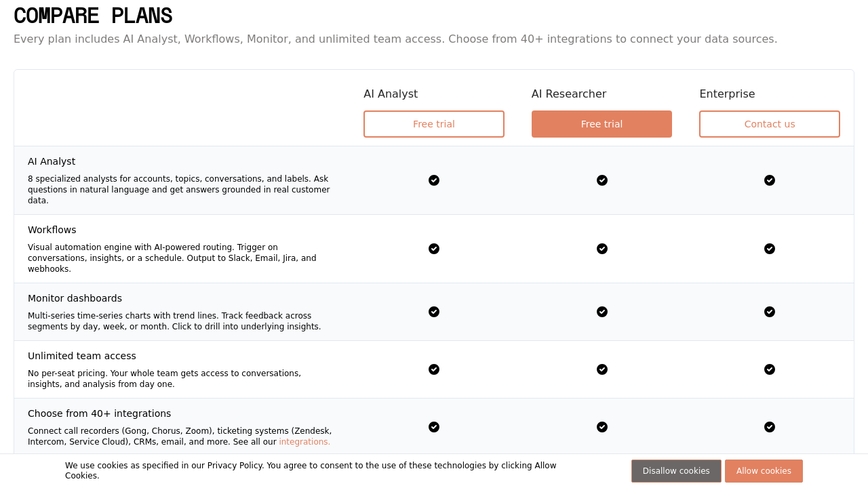This screenshot has height=488, width=868.
Task: Click the Unlimited team access title
Action: click(82, 356)
